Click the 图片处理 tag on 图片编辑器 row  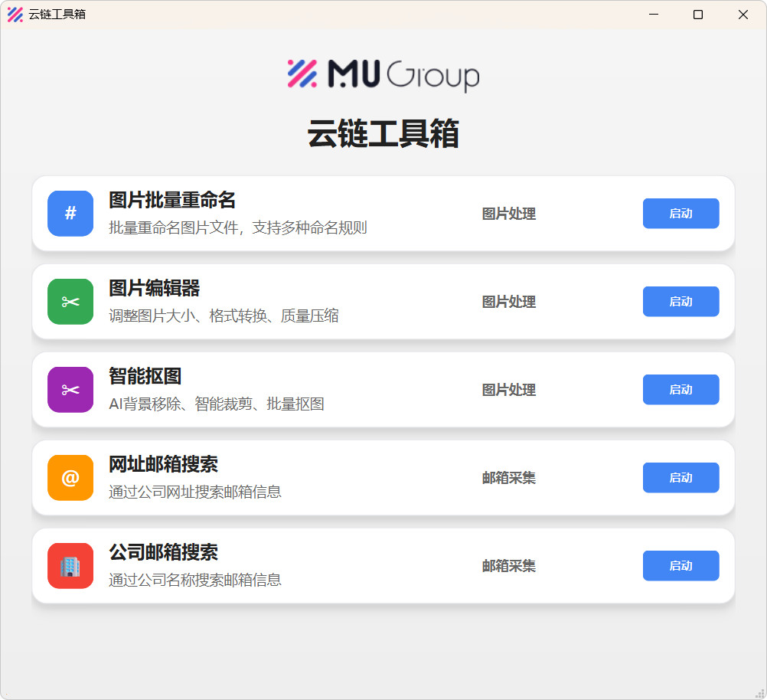pos(508,302)
